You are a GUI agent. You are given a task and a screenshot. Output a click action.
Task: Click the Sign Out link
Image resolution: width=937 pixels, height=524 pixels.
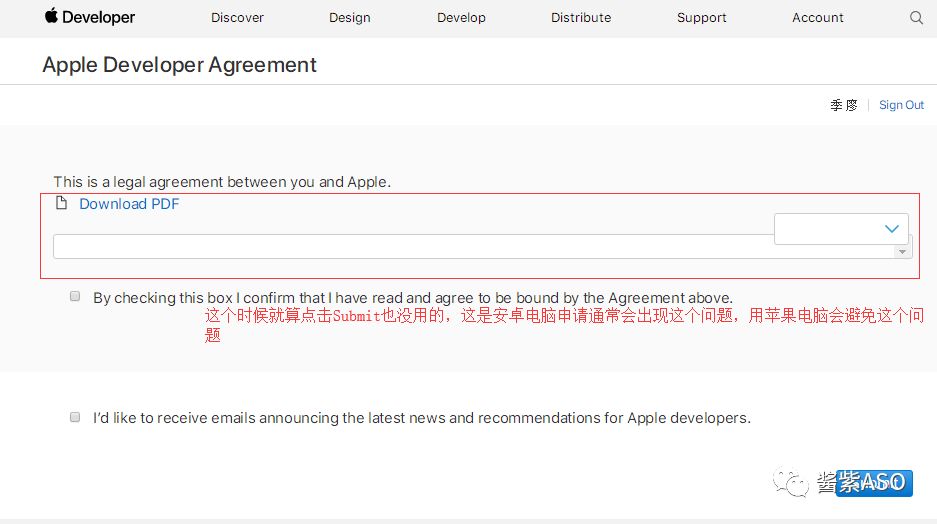(901, 105)
